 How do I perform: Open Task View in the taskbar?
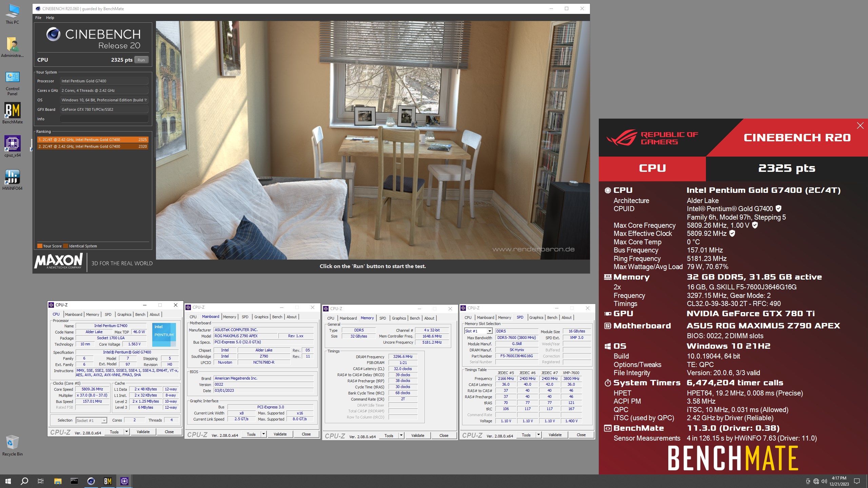tap(41, 481)
